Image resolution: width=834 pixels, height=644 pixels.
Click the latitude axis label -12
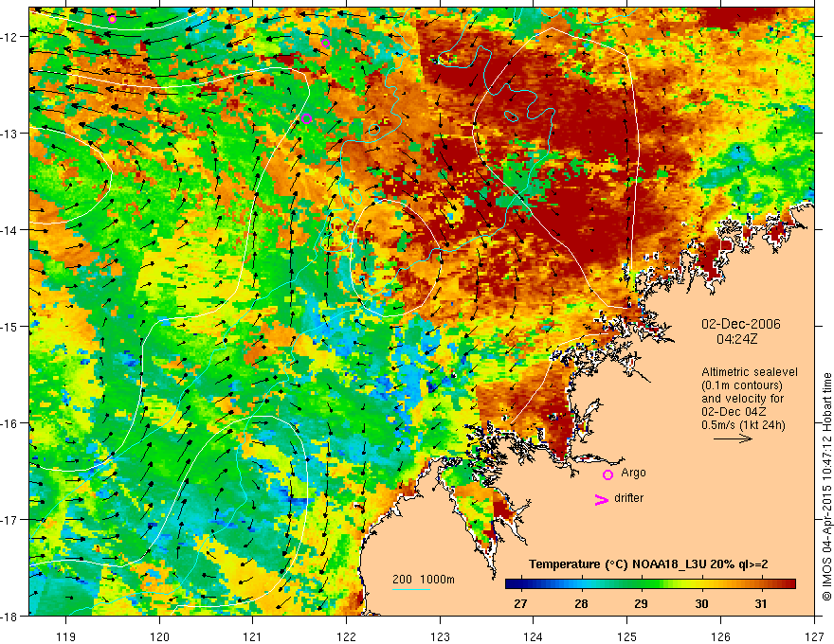tap(9, 37)
